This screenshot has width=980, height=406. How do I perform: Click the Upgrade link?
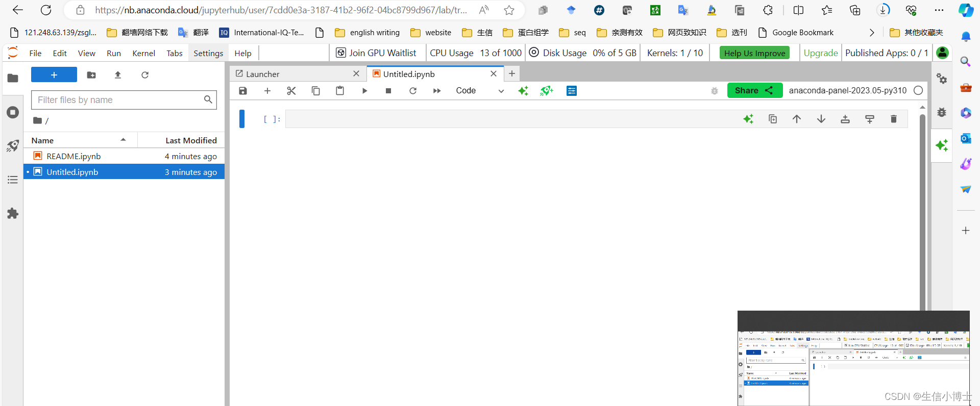coord(821,53)
